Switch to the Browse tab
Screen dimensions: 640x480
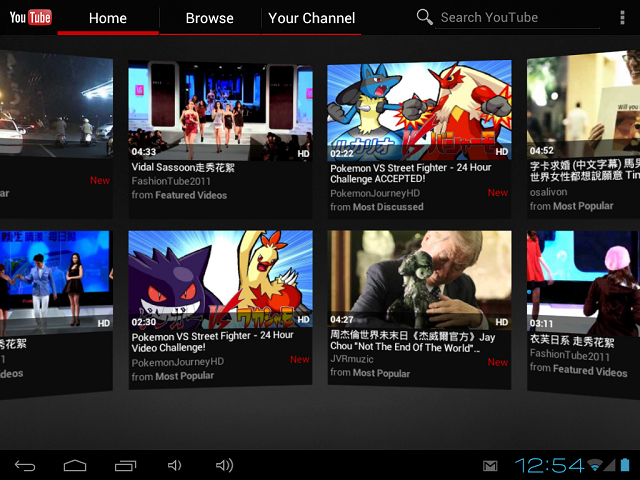[210, 18]
